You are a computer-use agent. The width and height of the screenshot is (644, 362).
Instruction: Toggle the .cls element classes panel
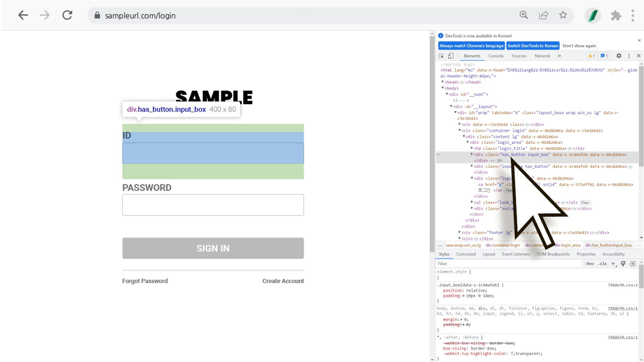[602, 264]
